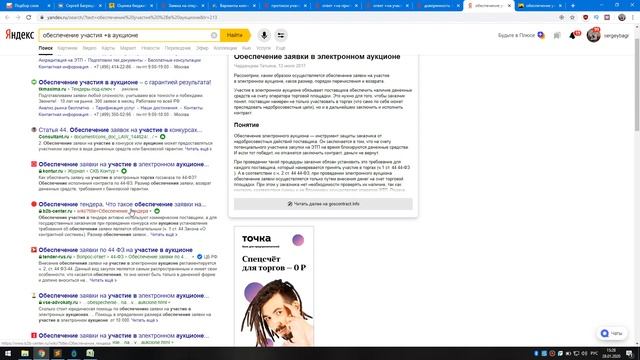
Task: Click the verified blue check badge ЦБ РФ
Action: pos(200,257)
